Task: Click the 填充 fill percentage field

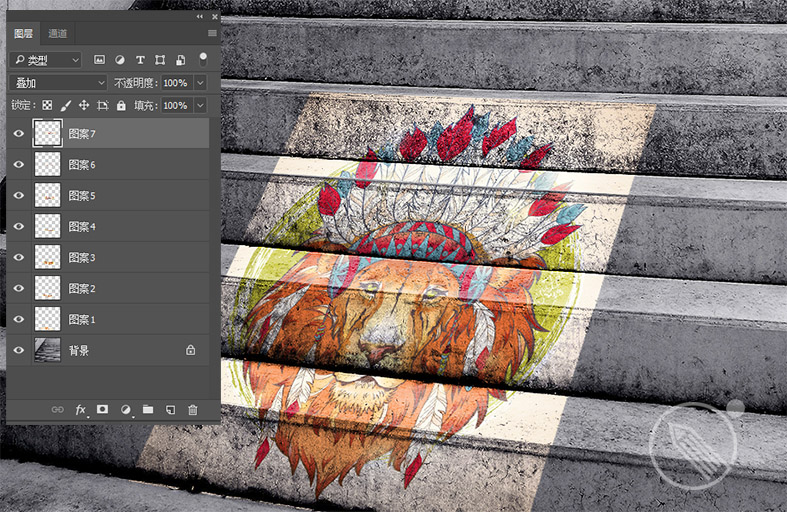Action: pyautogui.click(x=175, y=105)
